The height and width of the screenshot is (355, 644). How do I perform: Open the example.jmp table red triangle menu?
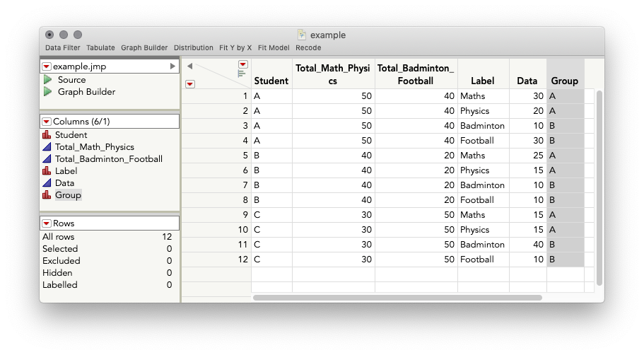point(47,66)
